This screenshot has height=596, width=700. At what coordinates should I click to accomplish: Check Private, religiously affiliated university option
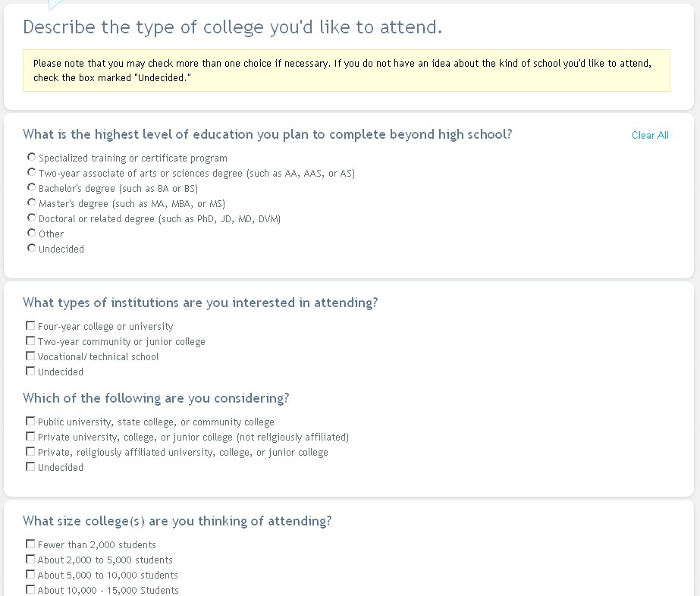tap(30, 452)
